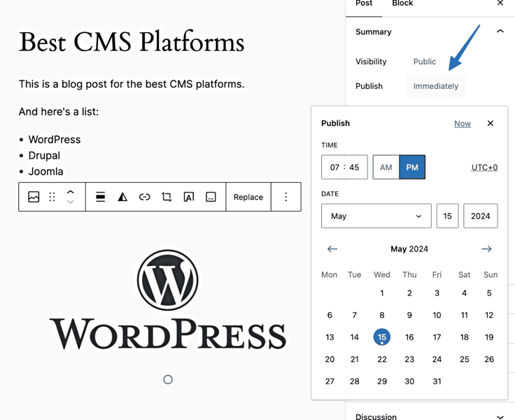Select May 14 on calendar
Image resolution: width=515 pixels, height=420 pixels.
click(354, 337)
